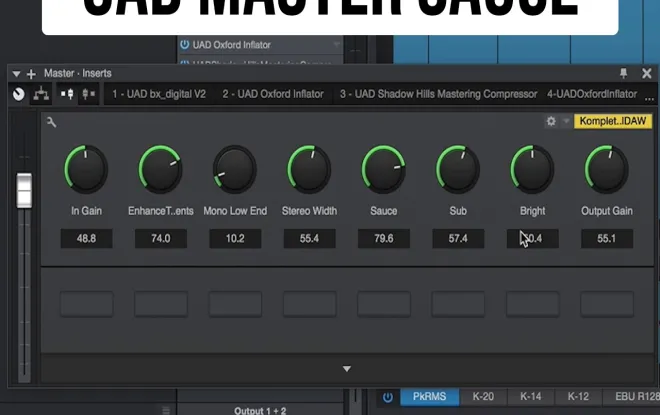Switch to 1 - UAD bx_digital V2 tab

pyautogui.click(x=157, y=94)
